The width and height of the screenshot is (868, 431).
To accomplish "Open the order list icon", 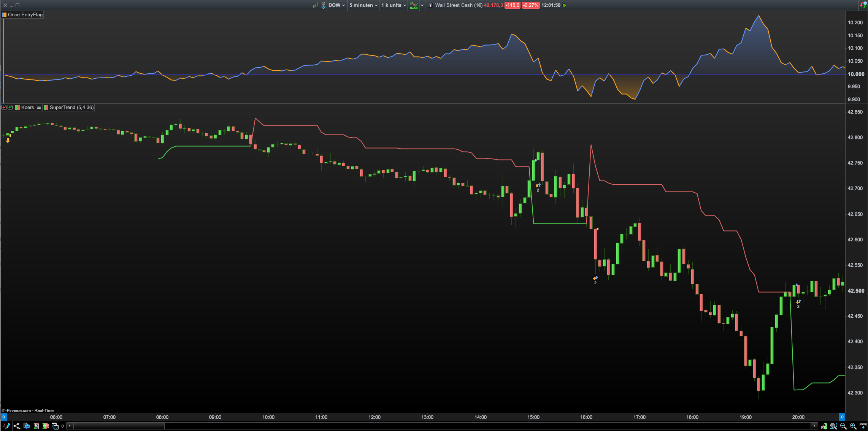I will 36,426.
